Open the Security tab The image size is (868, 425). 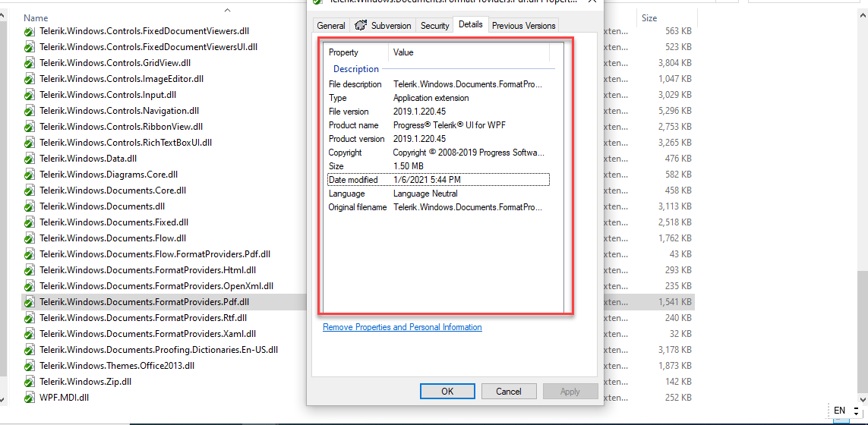(x=434, y=26)
